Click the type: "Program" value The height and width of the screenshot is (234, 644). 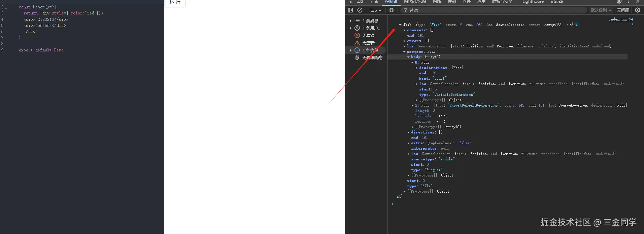[434, 170]
